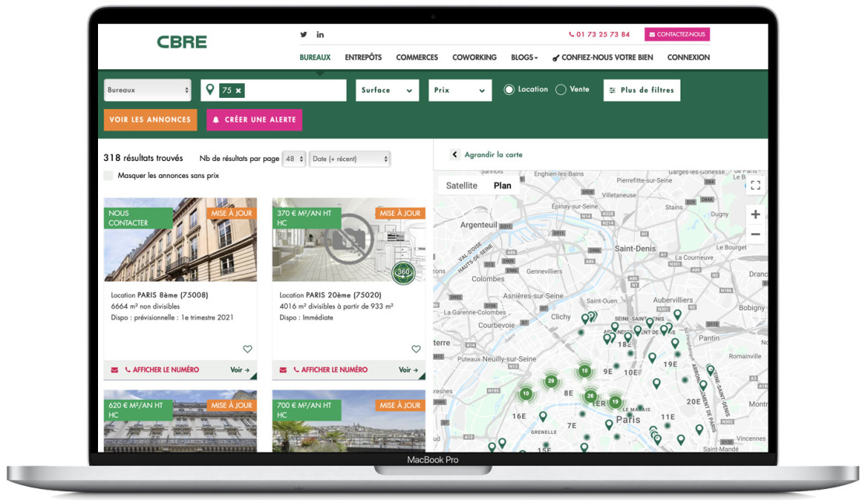
Task: Zoom out on the map
Action: [x=755, y=234]
